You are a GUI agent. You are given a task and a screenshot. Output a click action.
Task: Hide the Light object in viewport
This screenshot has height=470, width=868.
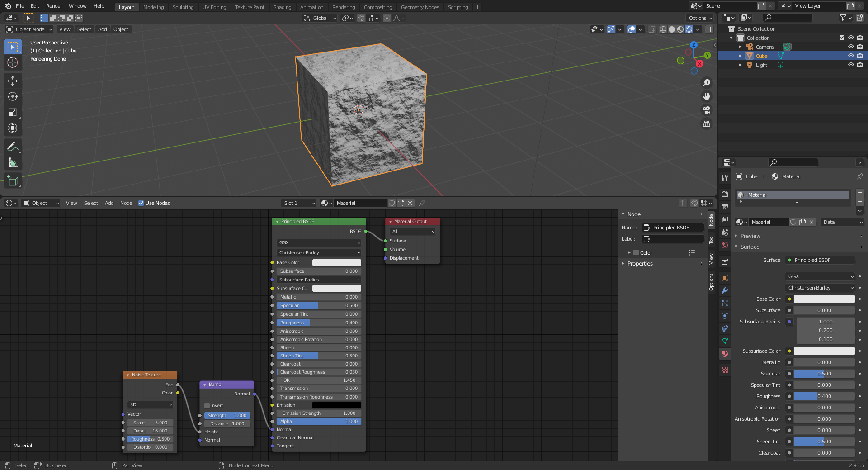(850, 65)
